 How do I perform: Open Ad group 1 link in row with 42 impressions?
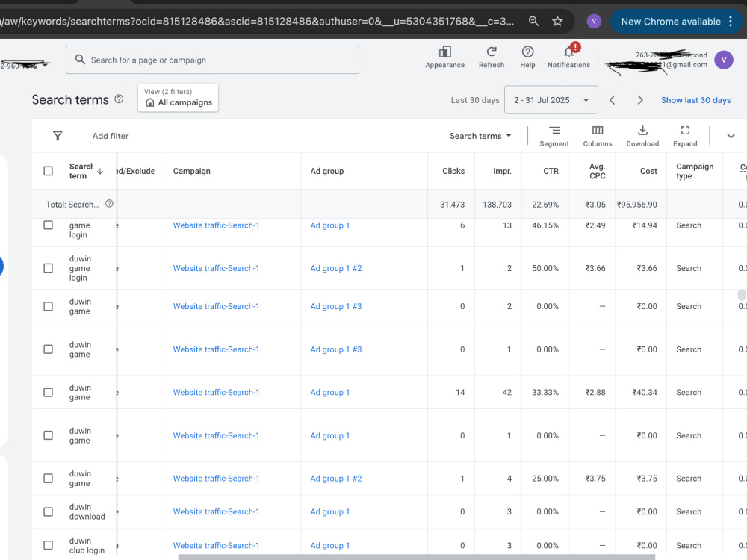pyautogui.click(x=329, y=393)
